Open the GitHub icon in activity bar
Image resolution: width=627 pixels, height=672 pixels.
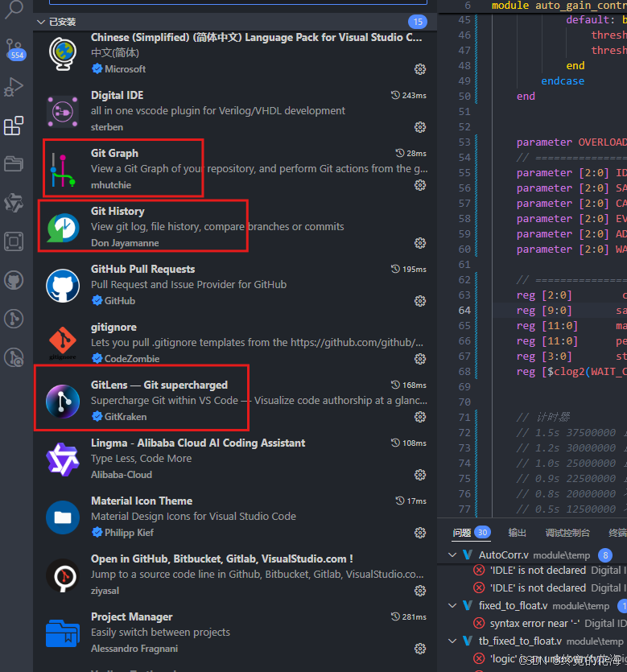coord(14,280)
